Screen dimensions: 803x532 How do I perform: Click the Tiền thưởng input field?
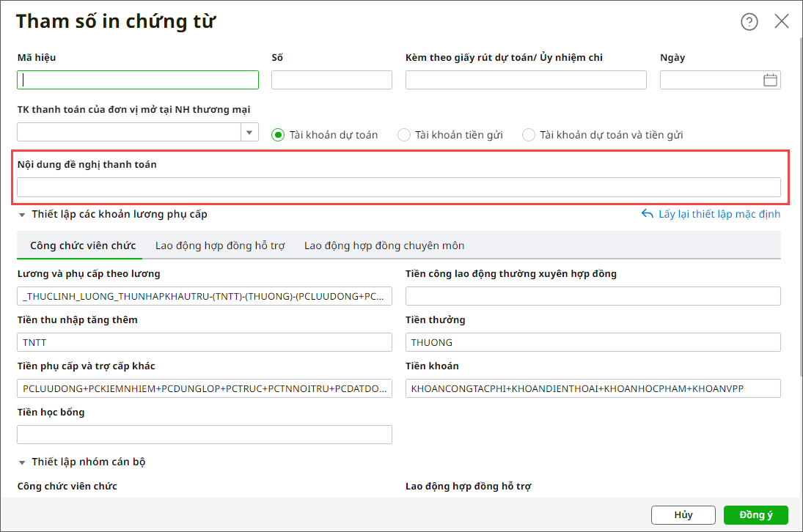tap(593, 342)
